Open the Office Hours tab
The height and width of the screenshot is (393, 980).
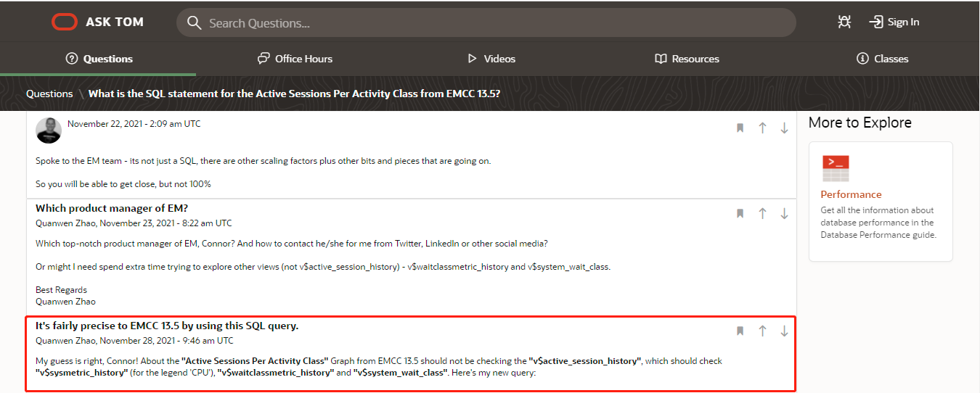[x=295, y=59]
